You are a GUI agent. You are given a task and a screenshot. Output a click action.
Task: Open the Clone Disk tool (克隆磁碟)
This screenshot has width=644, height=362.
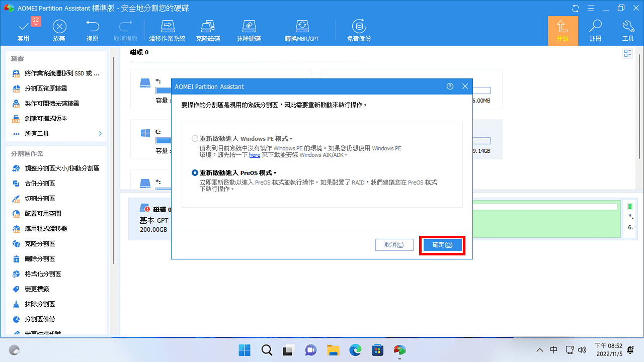point(209,30)
